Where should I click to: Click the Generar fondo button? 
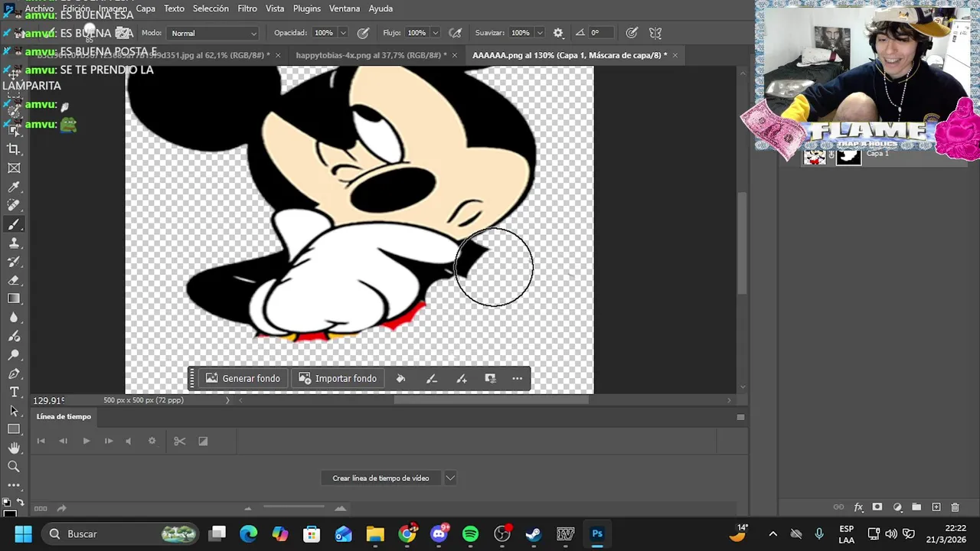pyautogui.click(x=243, y=378)
